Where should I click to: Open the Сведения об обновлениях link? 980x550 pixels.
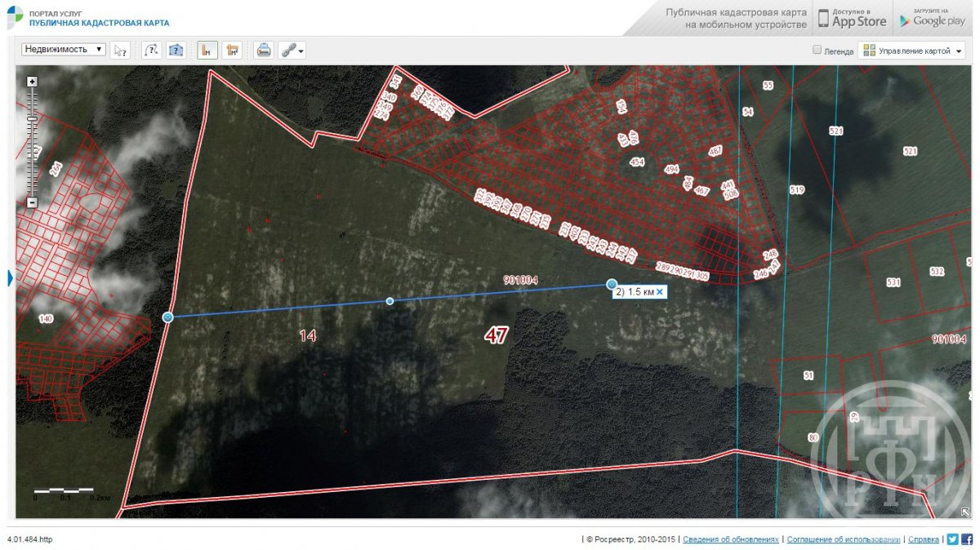[730, 539]
